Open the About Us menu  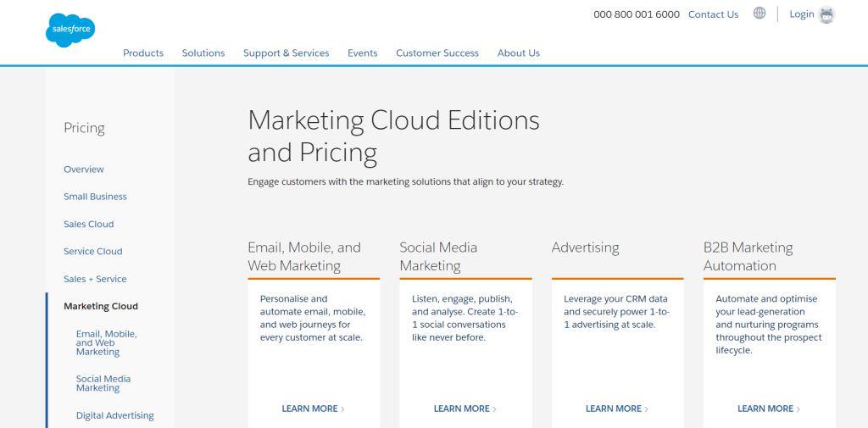(519, 53)
